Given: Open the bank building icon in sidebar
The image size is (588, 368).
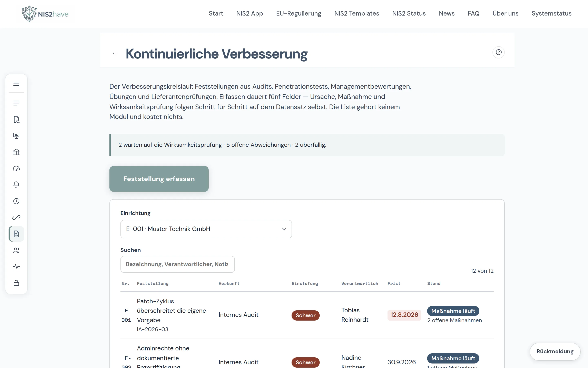Looking at the screenshot, I should tap(16, 152).
